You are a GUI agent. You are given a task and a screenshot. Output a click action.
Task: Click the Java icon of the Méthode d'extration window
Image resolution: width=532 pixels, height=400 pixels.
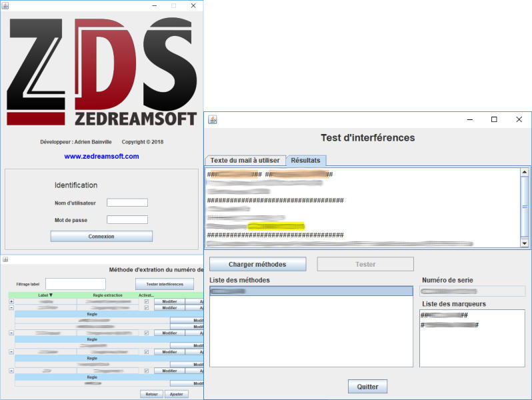5,259
